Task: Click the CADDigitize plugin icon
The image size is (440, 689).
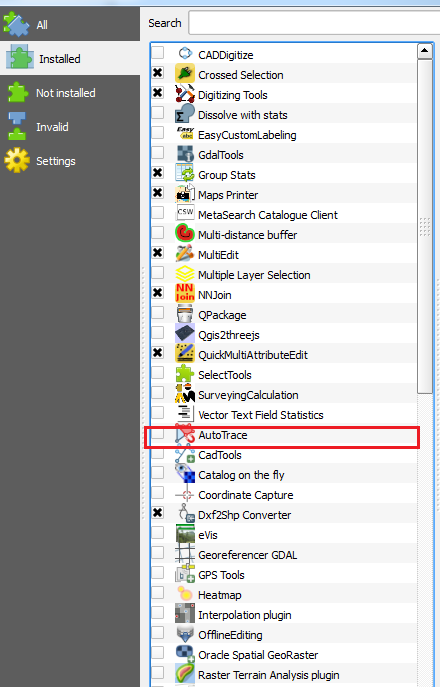Action: pyautogui.click(x=185, y=54)
